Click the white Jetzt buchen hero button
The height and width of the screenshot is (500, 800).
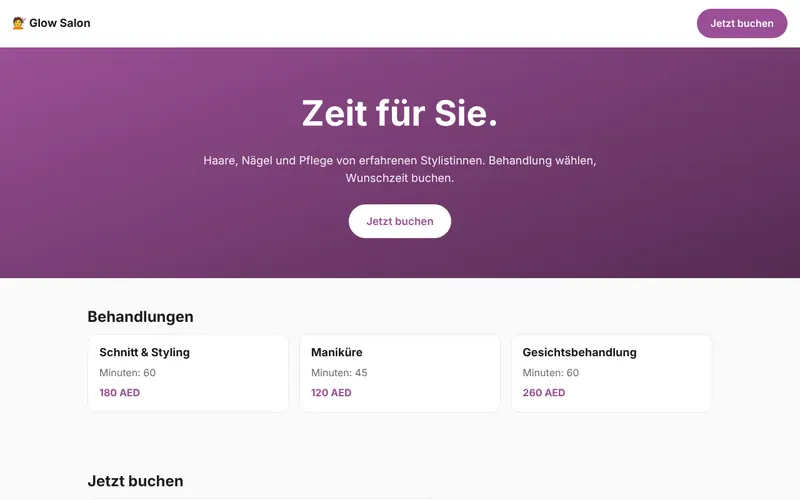[399, 221]
